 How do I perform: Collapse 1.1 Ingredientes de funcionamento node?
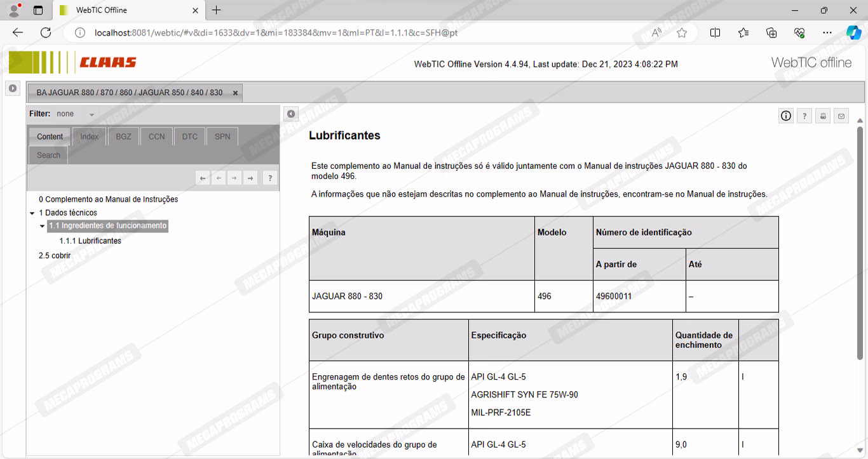43,226
